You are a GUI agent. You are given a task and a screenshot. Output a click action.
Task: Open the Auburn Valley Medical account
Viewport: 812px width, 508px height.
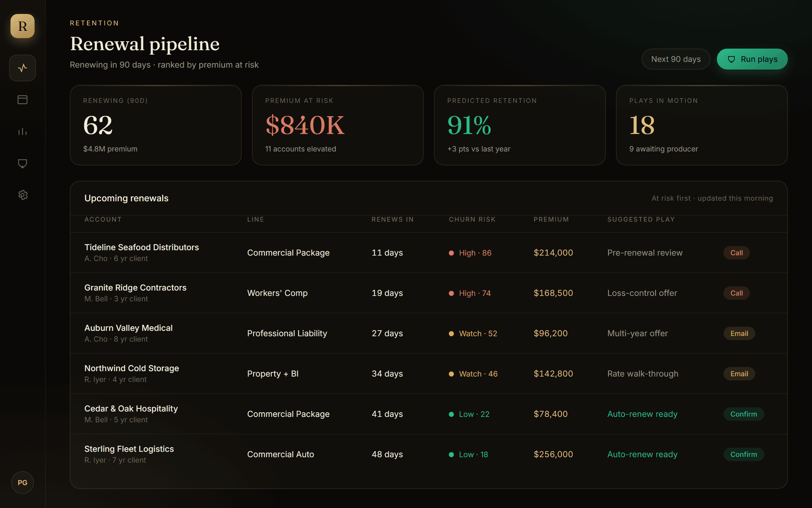[128, 328]
